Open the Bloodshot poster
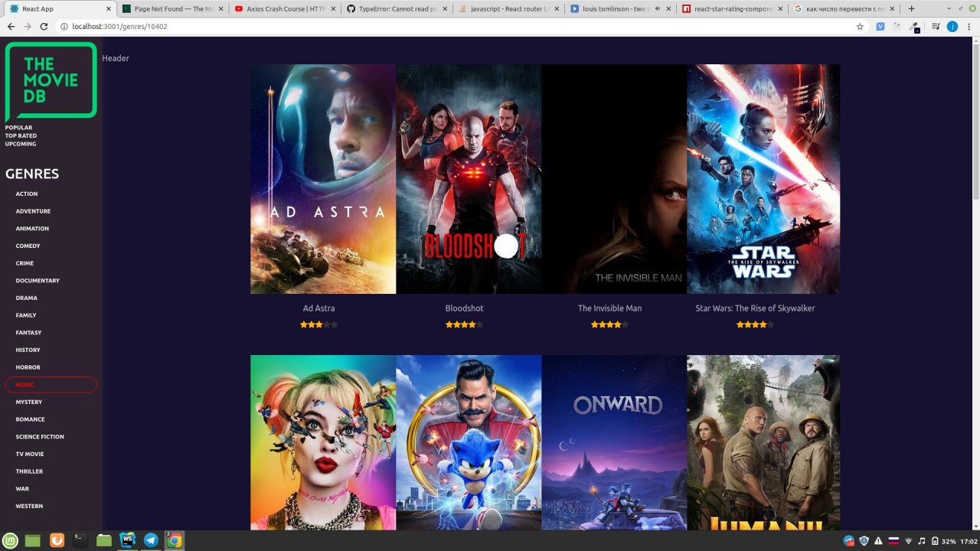Viewport: 980px width, 551px height. [469, 179]
